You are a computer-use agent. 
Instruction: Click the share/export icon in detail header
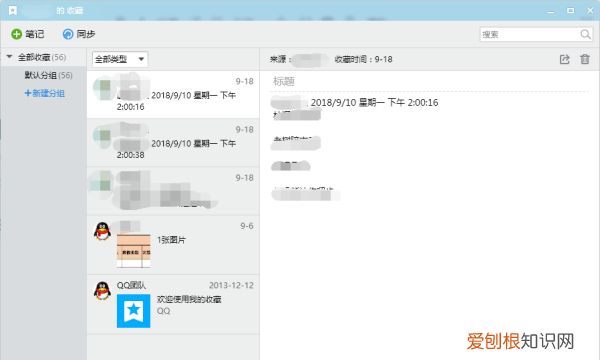(x=564, y=59)
